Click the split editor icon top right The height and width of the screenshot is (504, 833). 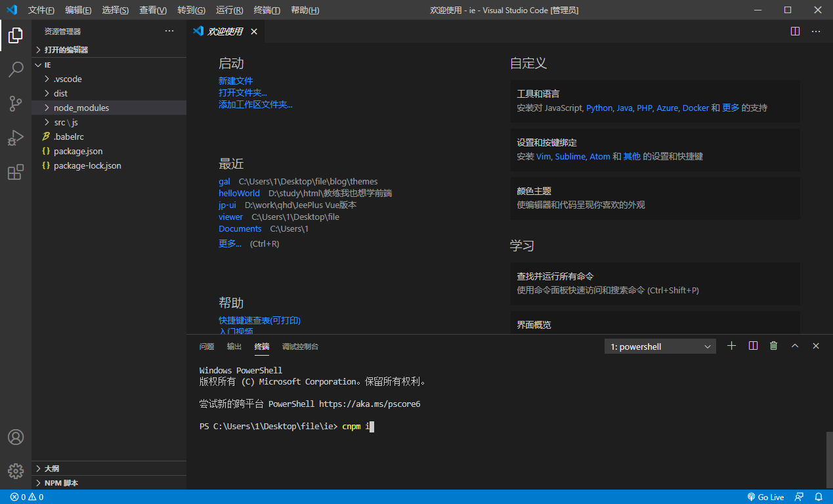795,31
